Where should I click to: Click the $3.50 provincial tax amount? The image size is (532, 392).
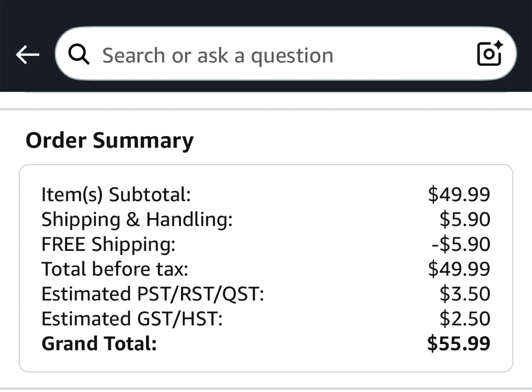(x=465, y=294)
